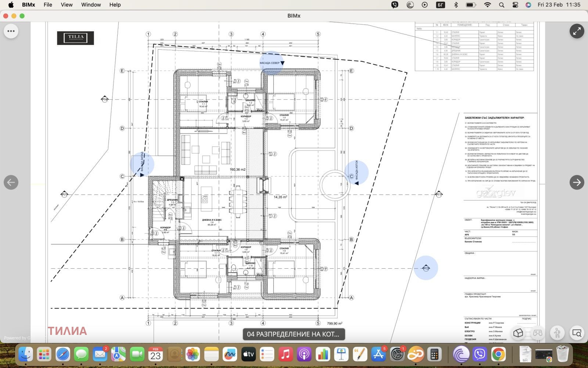Open App Store from the Dock
The image size is (588, 368).
(x=379, y=355)
